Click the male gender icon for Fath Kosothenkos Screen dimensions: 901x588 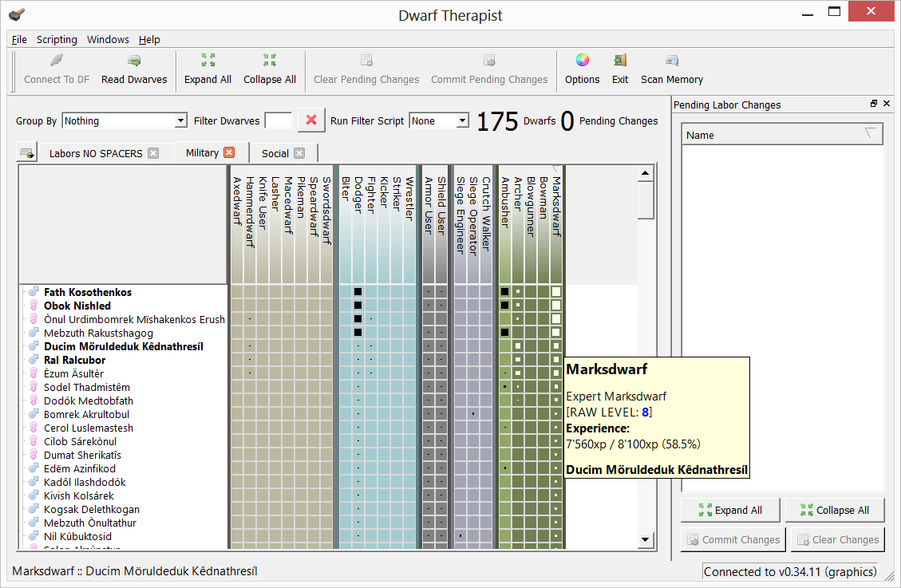(34, 292)
